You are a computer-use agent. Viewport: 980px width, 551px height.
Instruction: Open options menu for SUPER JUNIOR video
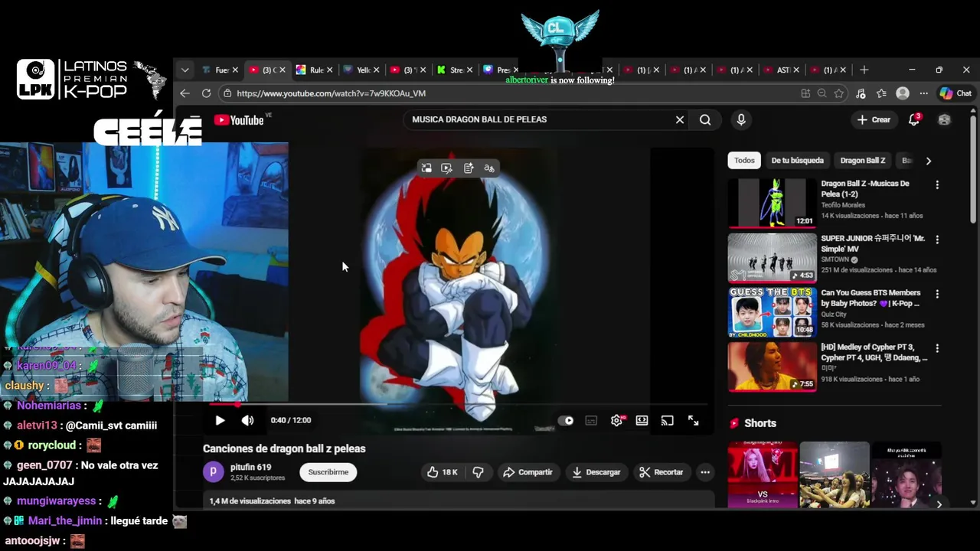(937, 240)
